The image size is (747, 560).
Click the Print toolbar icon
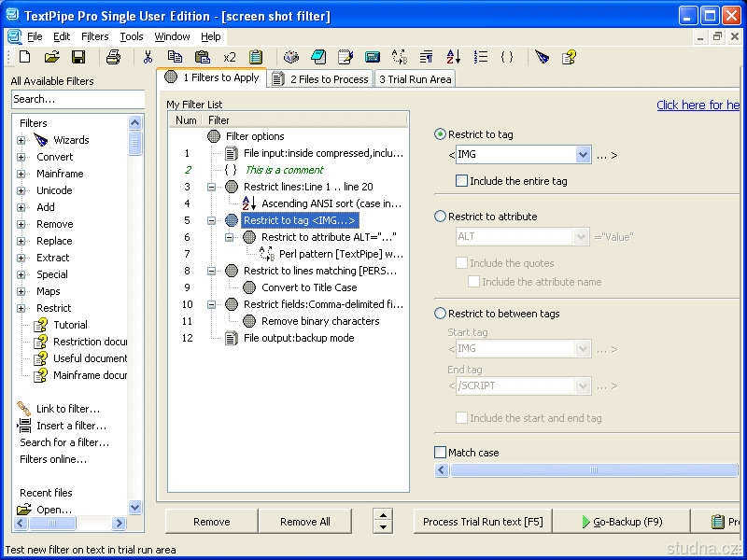tap(113, 57)
